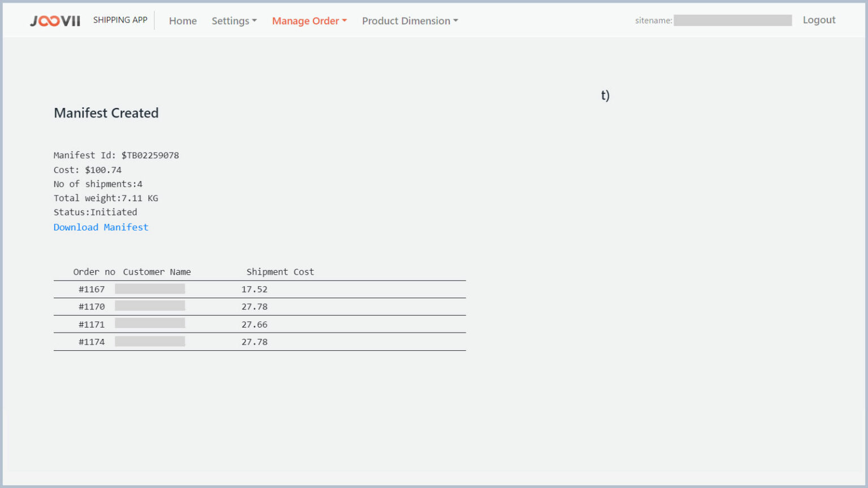This screenshot has height=488, width=868.
Task: Go to the Home page
Action: [183, 21]
